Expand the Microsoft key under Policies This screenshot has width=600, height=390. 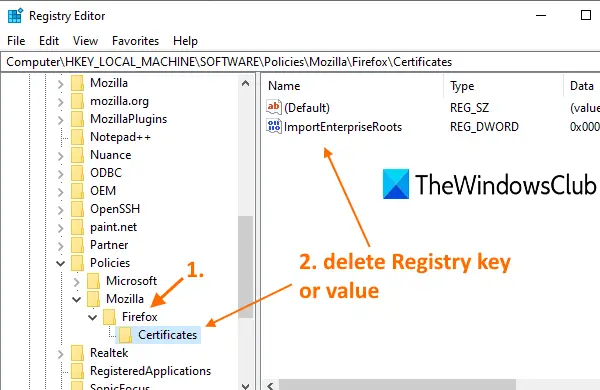tap(77, 281)
